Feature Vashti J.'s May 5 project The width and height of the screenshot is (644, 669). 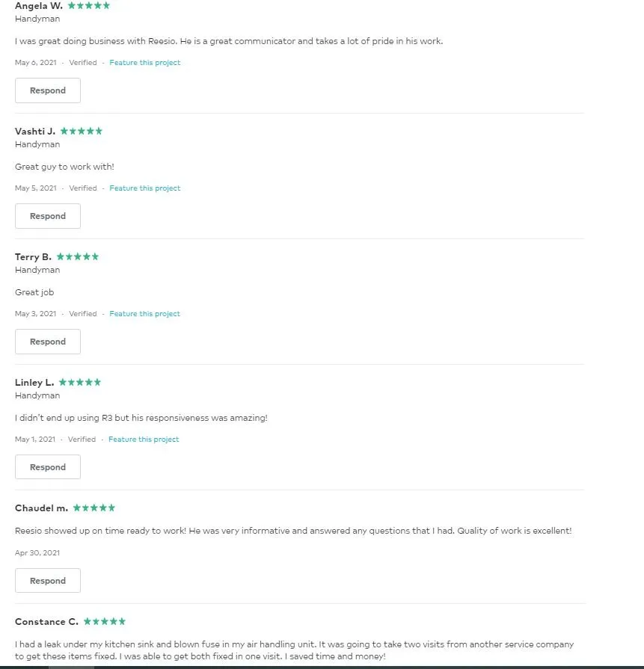tap(145, 188)
